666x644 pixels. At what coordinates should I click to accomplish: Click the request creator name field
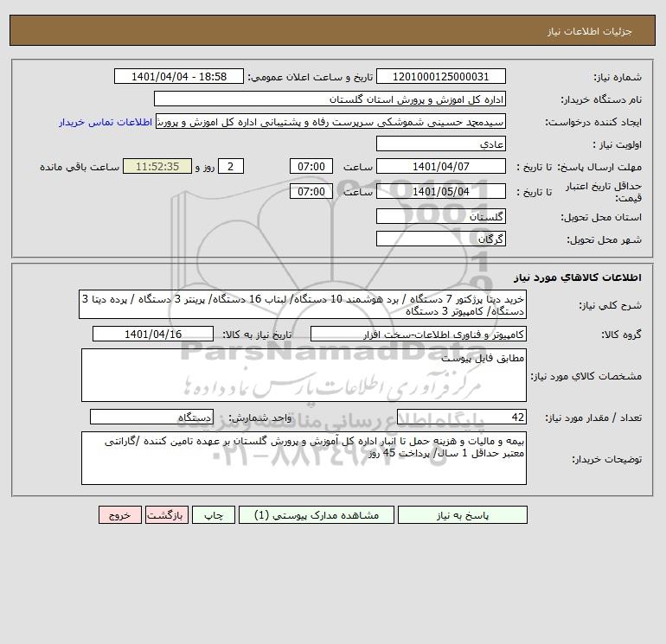click(331, 121)
